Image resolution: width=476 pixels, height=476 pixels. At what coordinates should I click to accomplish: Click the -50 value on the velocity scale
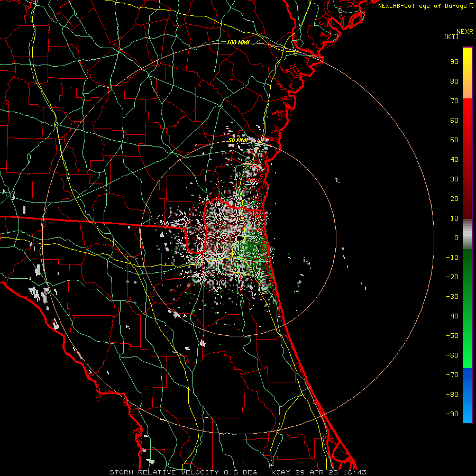point(452,336)
